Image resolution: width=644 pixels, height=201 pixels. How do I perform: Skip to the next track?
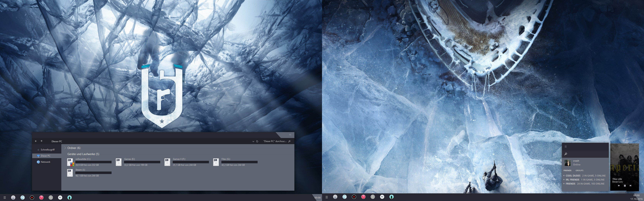pyautogui.click(x=630, y=185)
